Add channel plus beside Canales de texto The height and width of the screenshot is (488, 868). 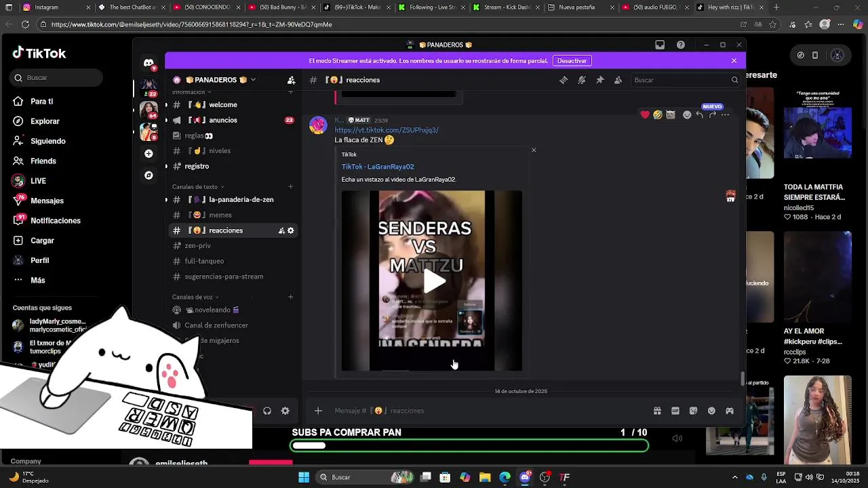(x=291, y=186)
